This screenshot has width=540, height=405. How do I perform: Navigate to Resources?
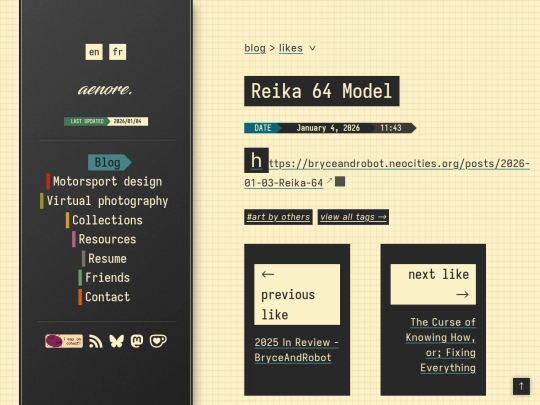[x=104, y=239]
